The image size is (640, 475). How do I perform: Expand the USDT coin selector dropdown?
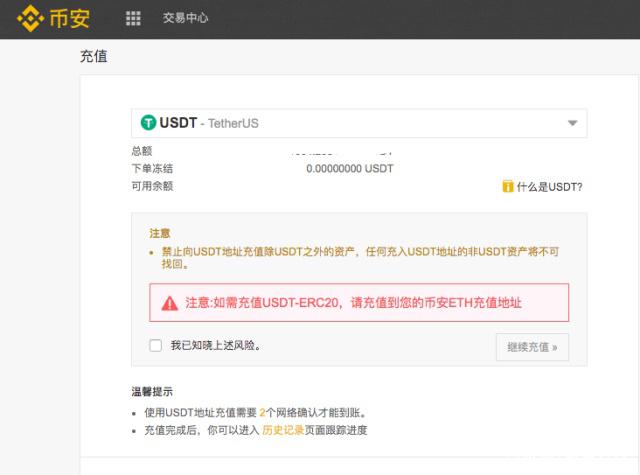359,123
